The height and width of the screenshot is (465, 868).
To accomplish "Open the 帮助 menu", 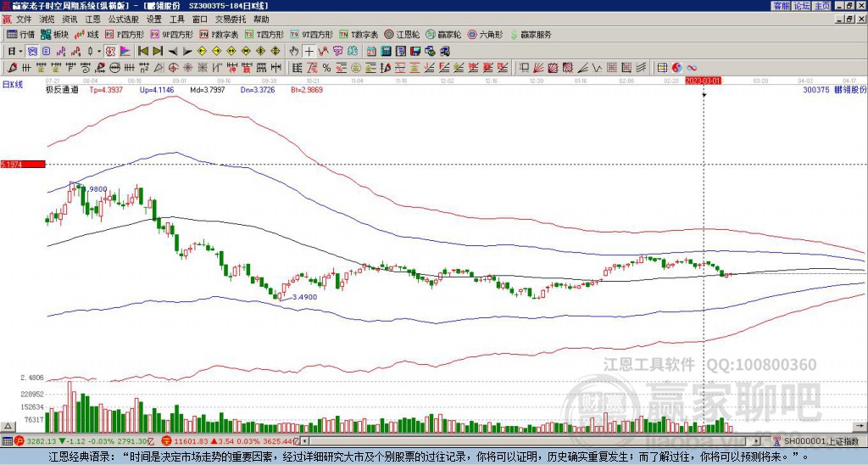I will (x=261, y=20).
